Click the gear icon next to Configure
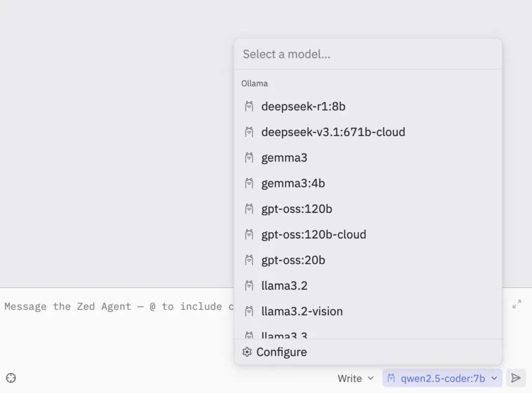 (x=247, y=352)
